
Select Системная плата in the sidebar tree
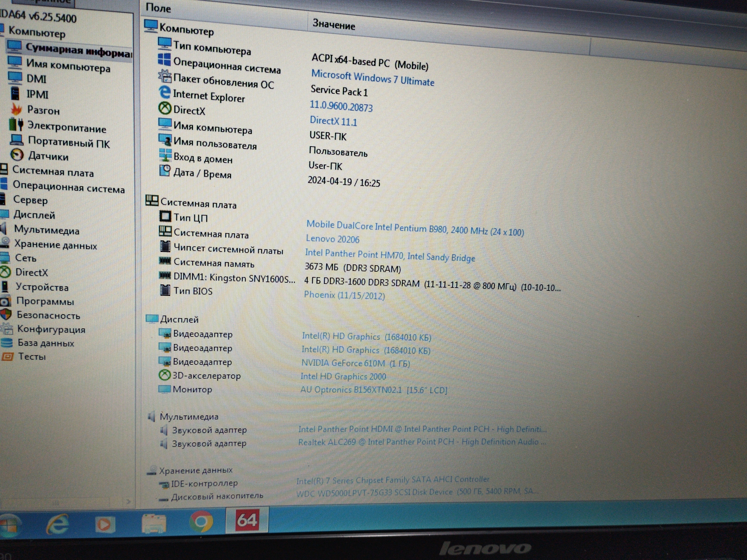click(53, 171)
